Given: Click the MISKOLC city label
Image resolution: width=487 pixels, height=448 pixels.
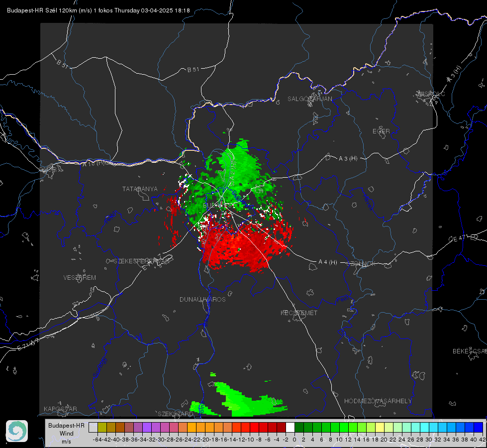Looking at the screenshot, I should 432,94.
